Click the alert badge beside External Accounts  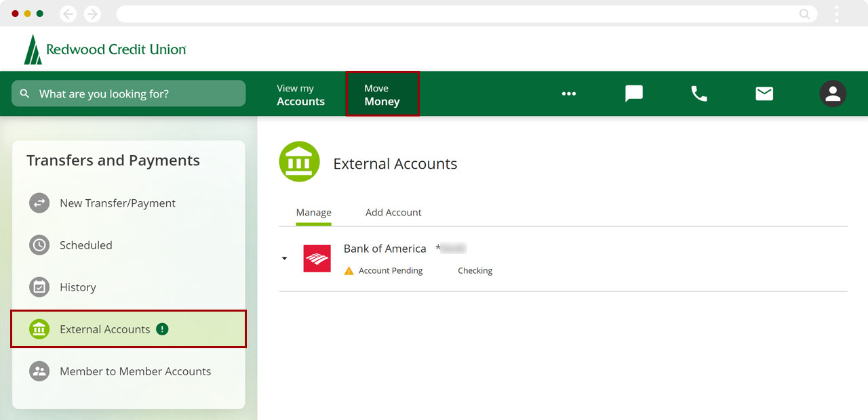tap(162, 329)
